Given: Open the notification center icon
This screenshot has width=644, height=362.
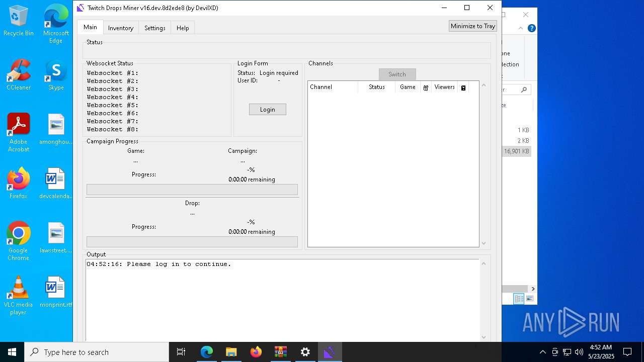Looking at the screenshot, I should (x=627, y=352).
